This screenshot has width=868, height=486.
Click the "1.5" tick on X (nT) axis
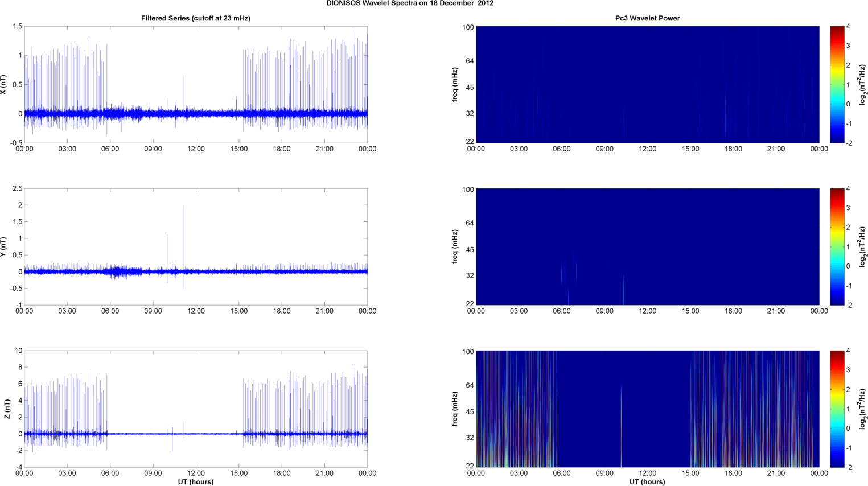tap(17, 27)
